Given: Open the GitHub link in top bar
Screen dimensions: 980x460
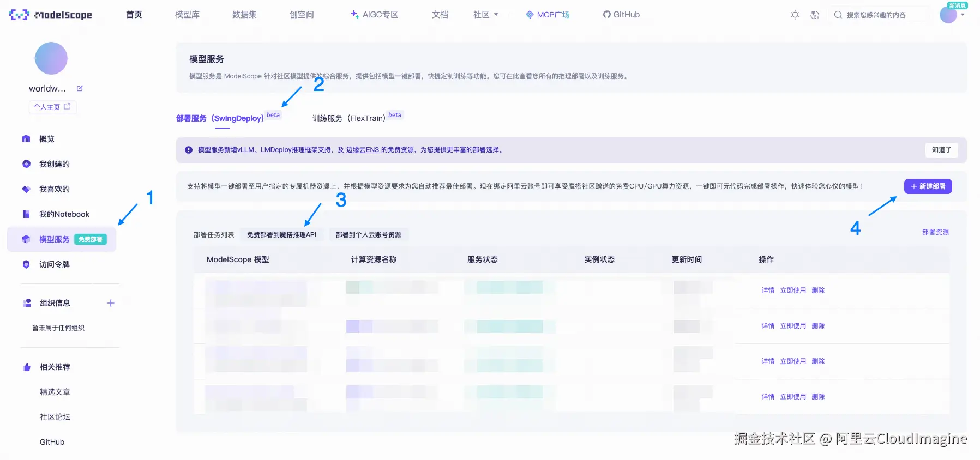Looking at the screenshot, I should [x=621, y=15].
